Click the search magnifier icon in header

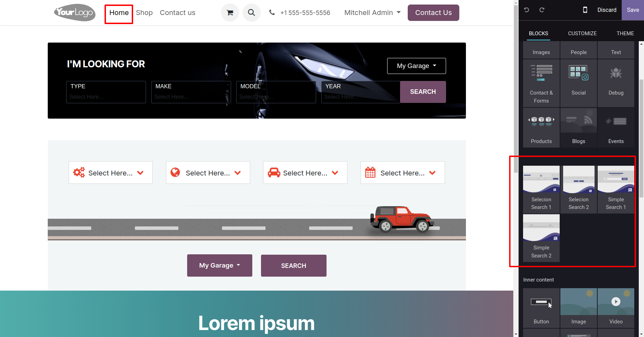click(x=252, y=13)
